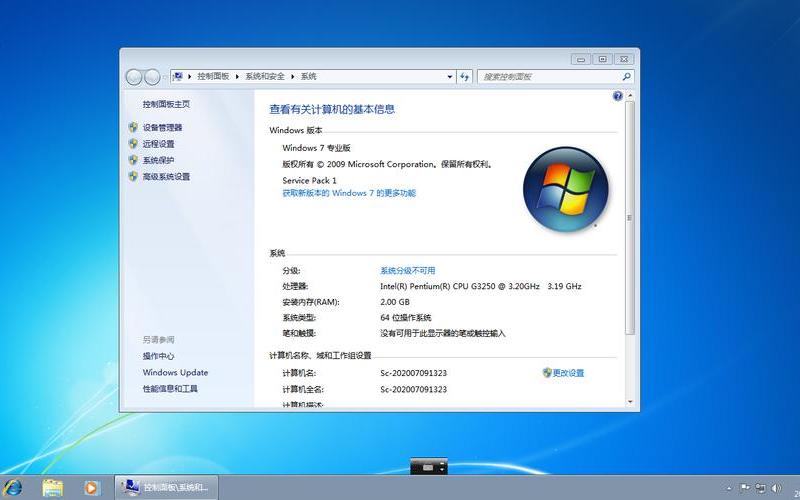The height and width of the screenshot is (500, 800).
Task: Minimize the System window
Action: 581,59
